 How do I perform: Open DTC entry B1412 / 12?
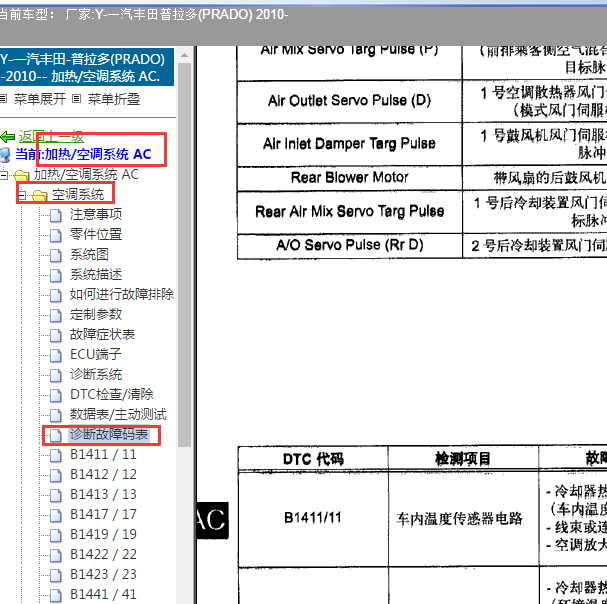click(x=103, y=475)
